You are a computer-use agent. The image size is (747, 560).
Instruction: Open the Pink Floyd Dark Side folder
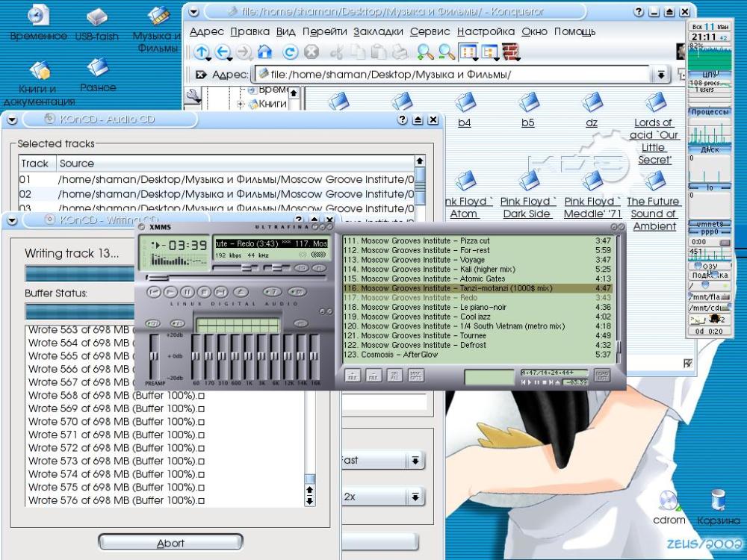[x=528, y=195]
